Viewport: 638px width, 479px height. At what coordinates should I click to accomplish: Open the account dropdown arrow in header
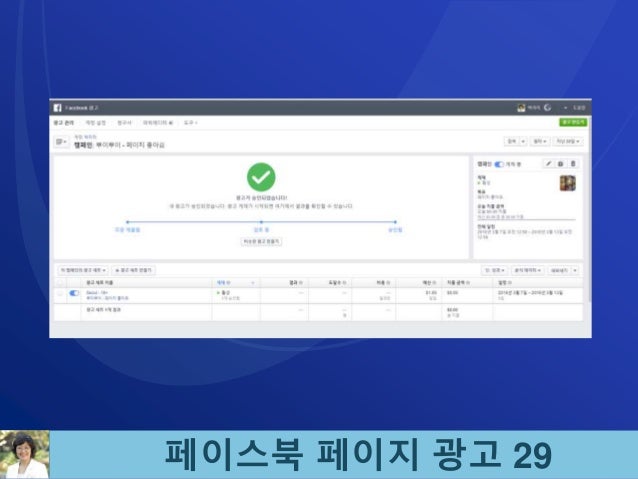pyautogui.click(x=565, y=108)
